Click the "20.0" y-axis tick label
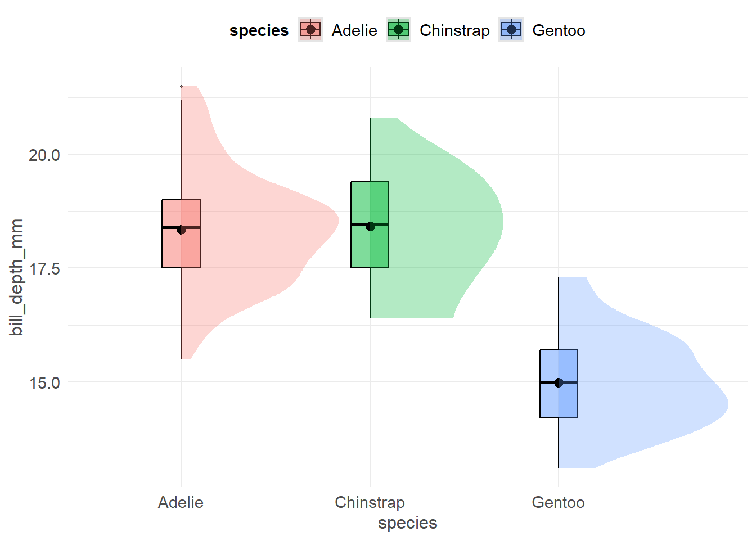Image resolution: width=756 pixels, height=540 pixels. coord(44,155)
